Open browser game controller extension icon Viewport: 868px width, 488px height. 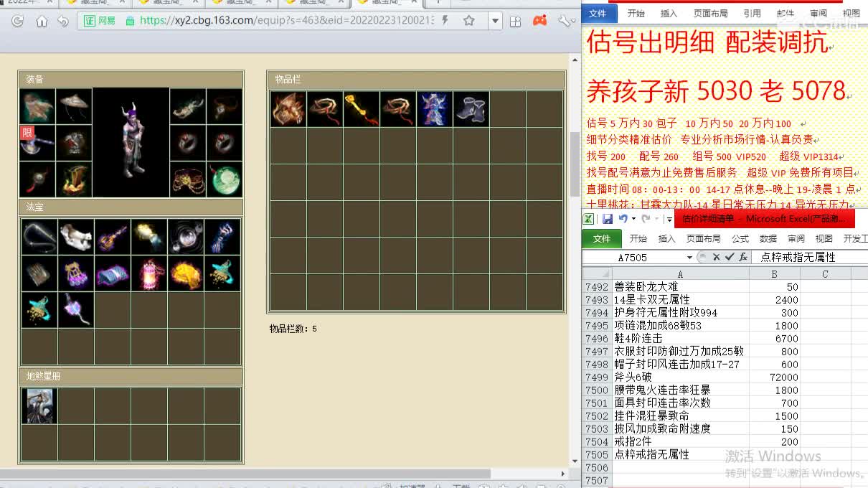539,21
